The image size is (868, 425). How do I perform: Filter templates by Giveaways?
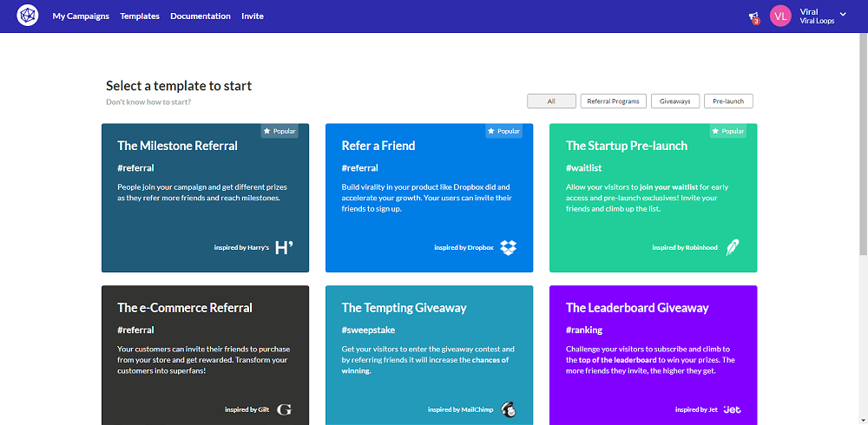[x=675, y=101]
